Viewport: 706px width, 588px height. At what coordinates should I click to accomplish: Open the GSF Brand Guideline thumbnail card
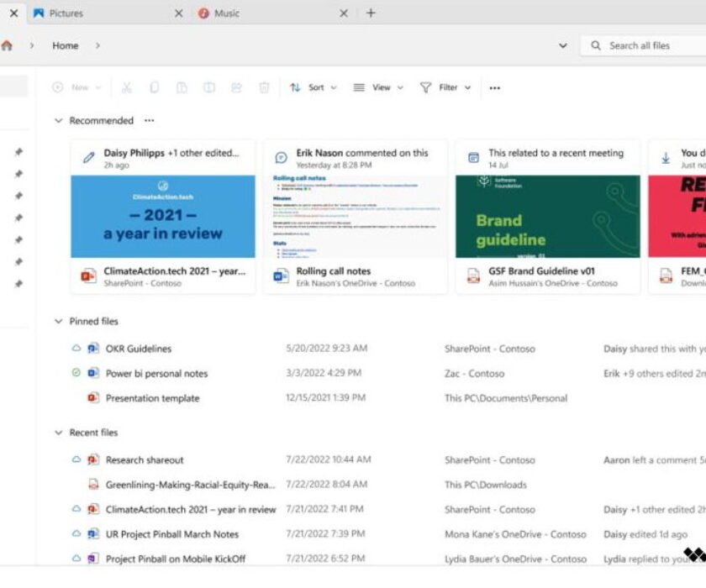point(547,216)
